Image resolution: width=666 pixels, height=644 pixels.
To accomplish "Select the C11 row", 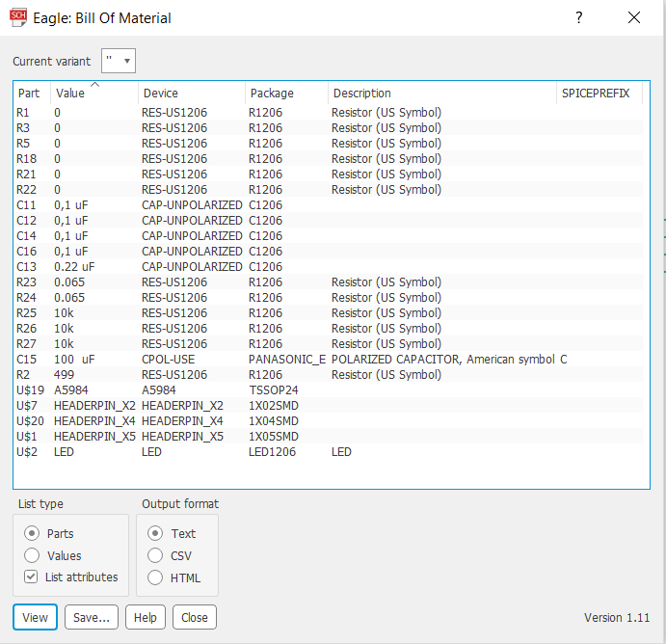I will pos(329,205).
